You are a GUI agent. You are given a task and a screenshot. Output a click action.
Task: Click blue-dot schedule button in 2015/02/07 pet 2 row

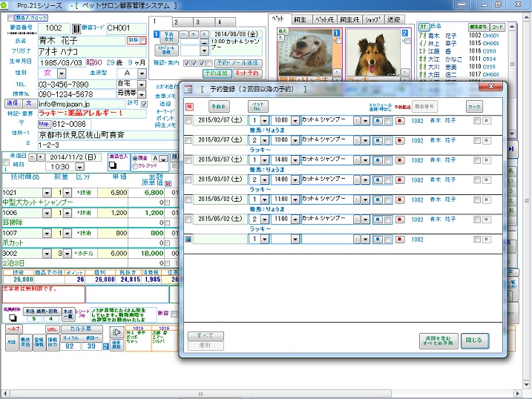click(x=378, y=140)
